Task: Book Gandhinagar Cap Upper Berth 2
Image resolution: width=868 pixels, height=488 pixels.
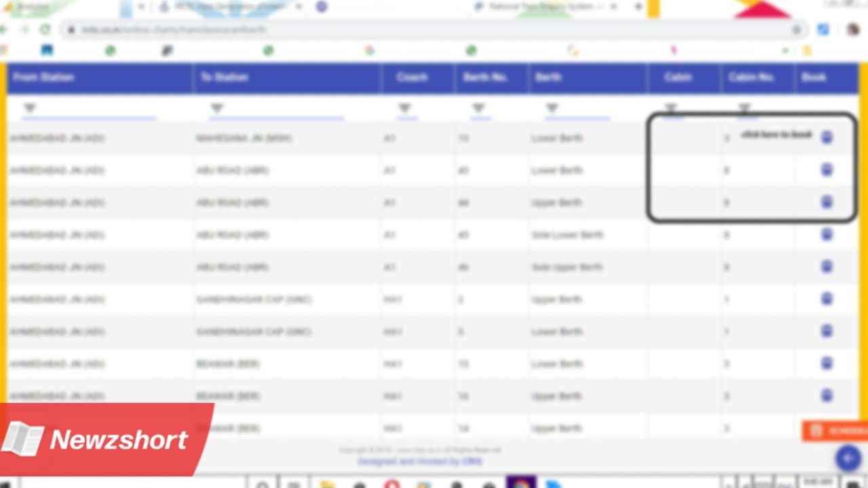Action: (x=827, y=299)
